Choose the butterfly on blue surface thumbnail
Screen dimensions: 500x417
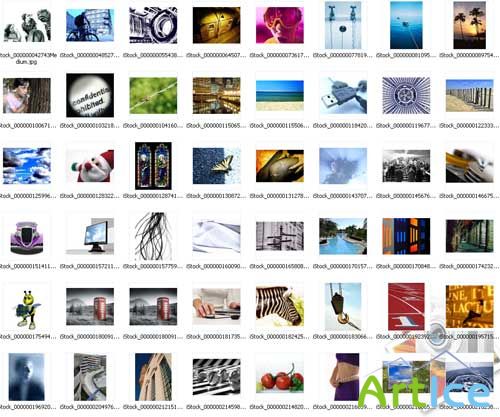click(217, 166)
